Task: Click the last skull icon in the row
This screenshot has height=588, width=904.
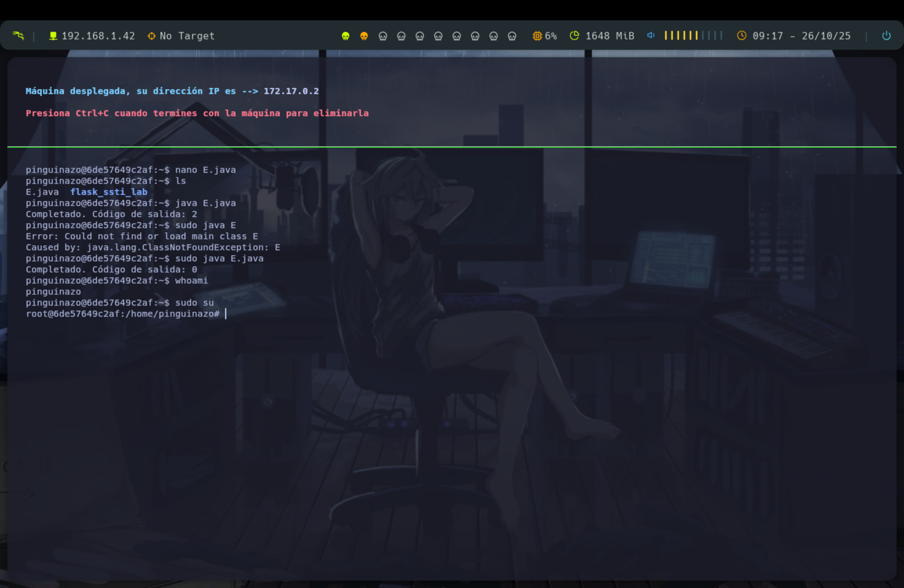Action: 512,36
